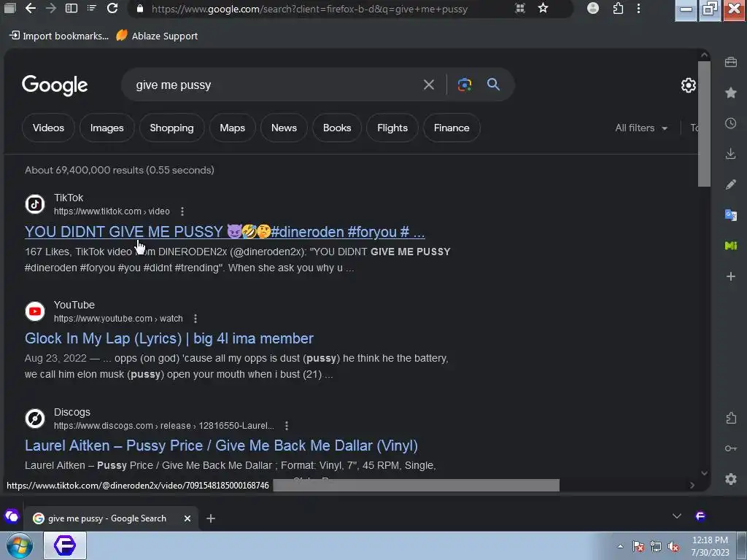This screenshot has height=560, width=747.
Task: Toggle the sidebar panel icon in toolbar
Action: 71,8
